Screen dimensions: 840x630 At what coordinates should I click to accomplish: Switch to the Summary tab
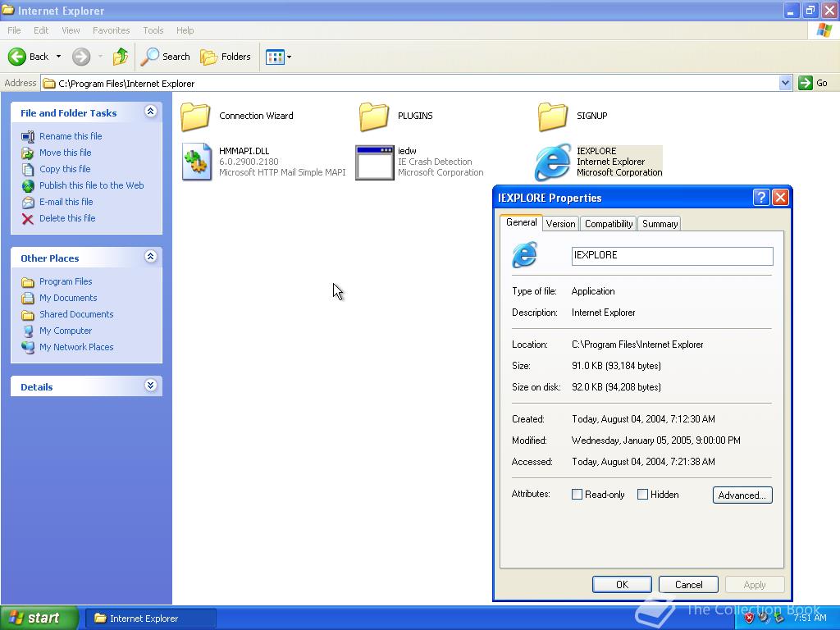pyautogui.click(x=660, y=224)
